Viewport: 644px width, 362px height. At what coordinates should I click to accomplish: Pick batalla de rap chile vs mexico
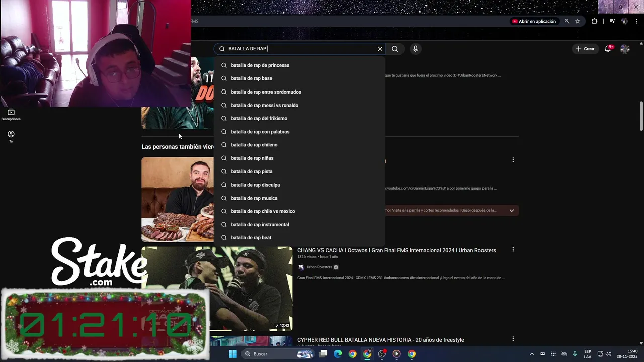299,211
